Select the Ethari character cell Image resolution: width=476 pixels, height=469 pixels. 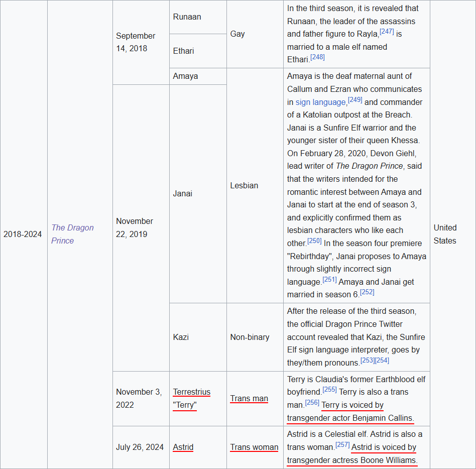click(x=198, y=51)
